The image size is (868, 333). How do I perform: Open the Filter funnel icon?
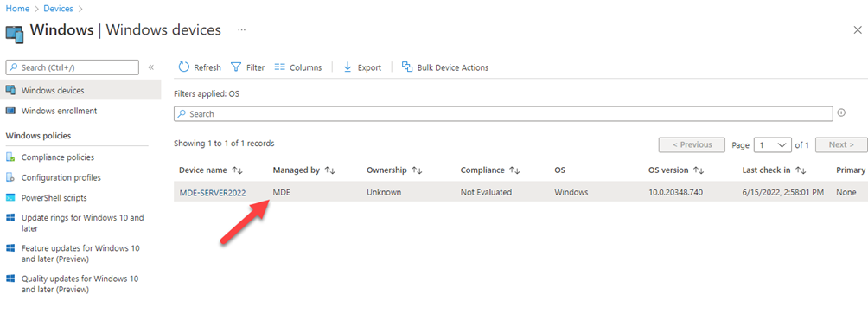tap(236, 67)
